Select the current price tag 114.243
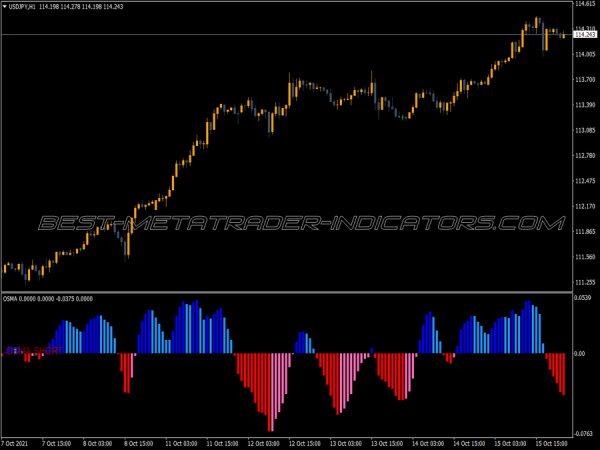 [x=584, y=35]
